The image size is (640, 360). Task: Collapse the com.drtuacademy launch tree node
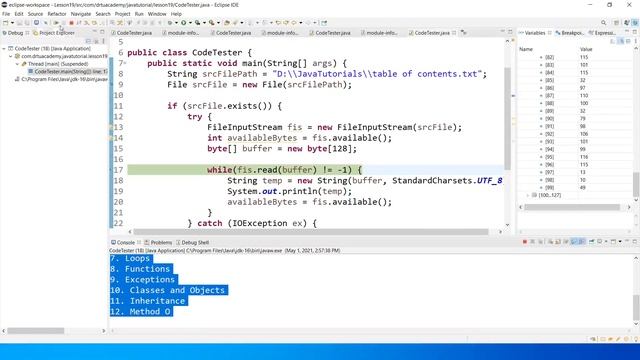[11, 56]
